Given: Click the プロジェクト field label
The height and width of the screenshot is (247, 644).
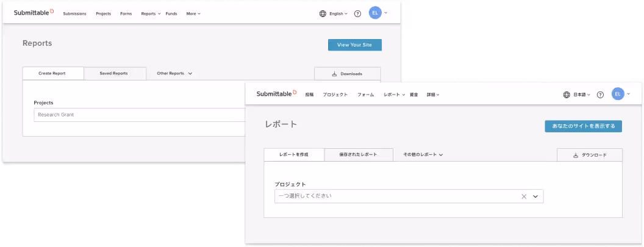Looking at the screenshot, I should pyautogui.click(x=290, y=184).
